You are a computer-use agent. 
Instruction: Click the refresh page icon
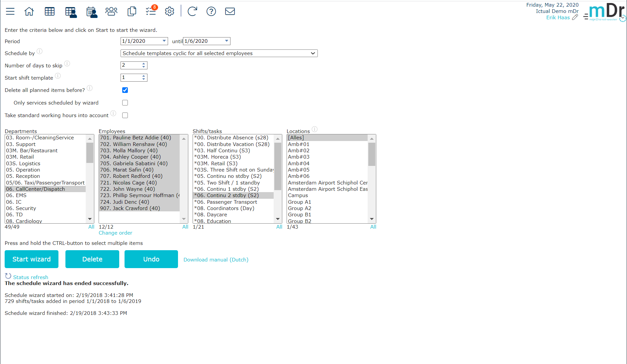(x=192, y=11)
